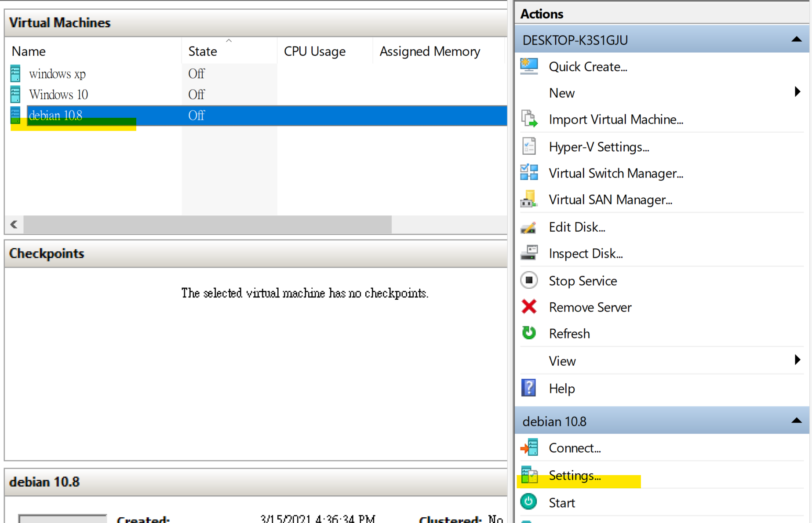Open the Help action label

(561, 389)
